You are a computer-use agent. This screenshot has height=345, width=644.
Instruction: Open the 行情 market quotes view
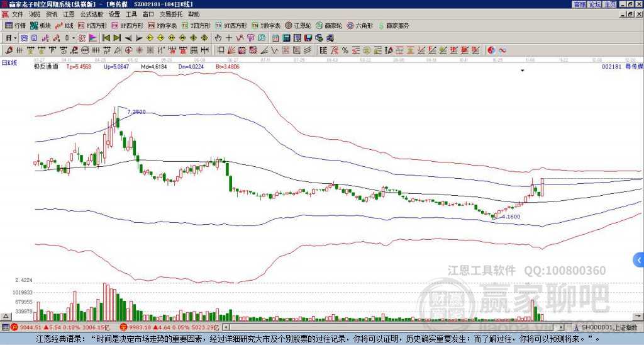[x=15, y=25]
